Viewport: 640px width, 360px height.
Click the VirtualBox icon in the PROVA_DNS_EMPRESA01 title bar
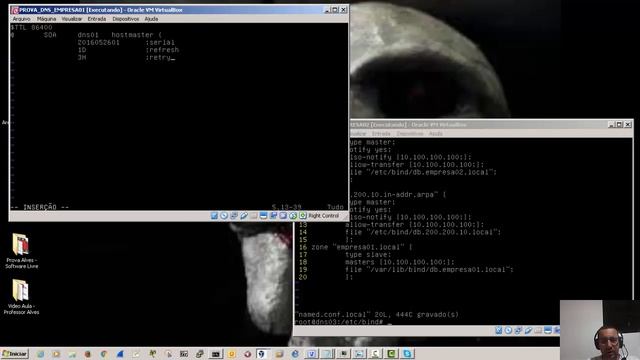(15, 10)
